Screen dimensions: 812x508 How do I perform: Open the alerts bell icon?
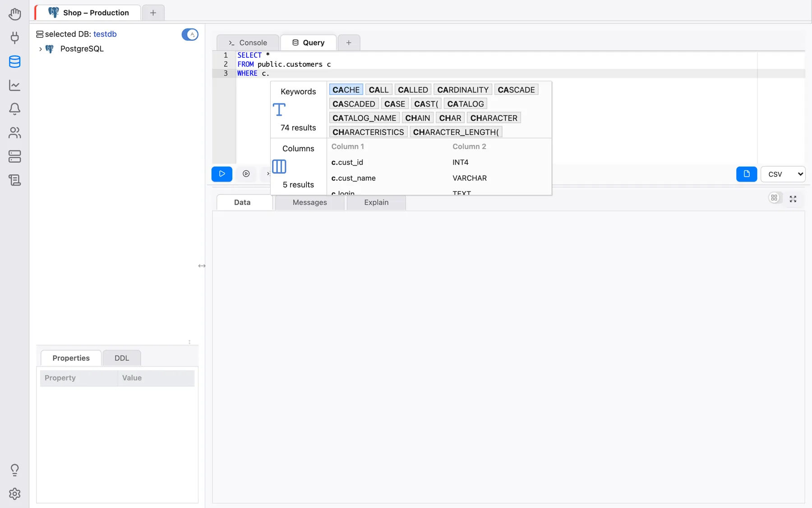click(14, 109)
